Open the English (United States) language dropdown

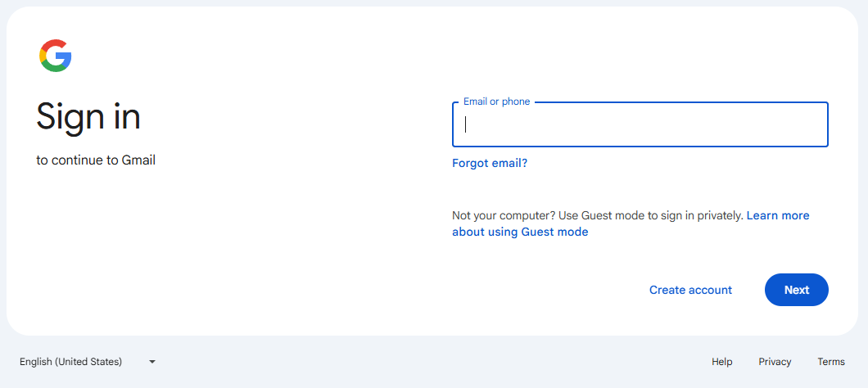(x=88, y=362)
